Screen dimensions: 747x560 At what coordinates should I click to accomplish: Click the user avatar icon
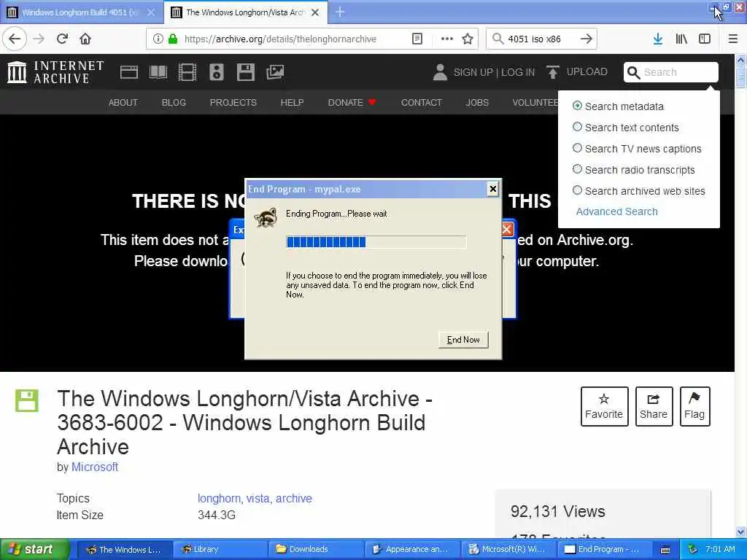pyautogui.click(x=440, y=72)
